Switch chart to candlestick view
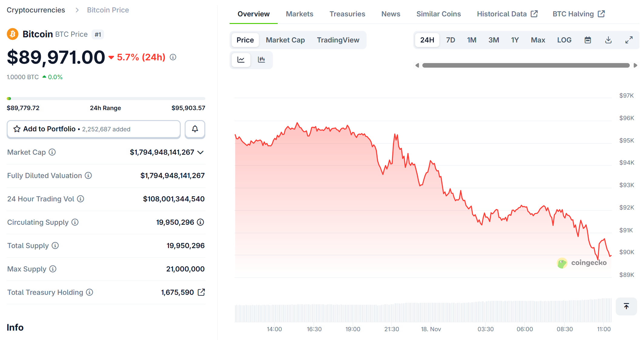 click(261, 60)
